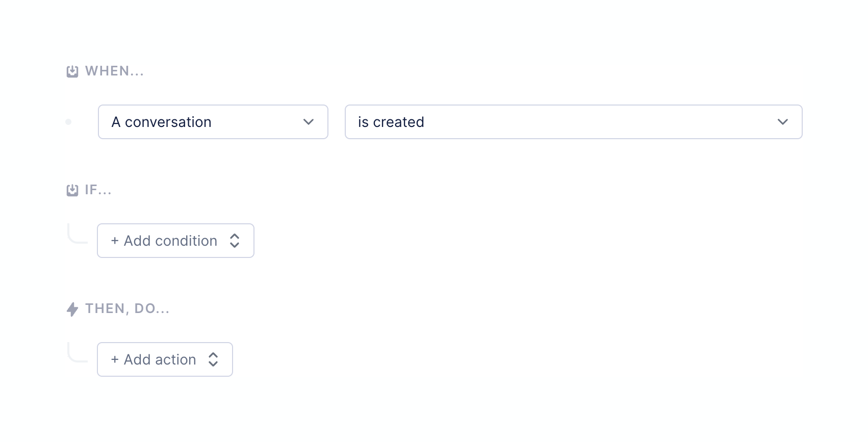Viewport: 868px width, 442px height.
Task: Click the plus sign in Add condition
Action: tap(115, 241)
